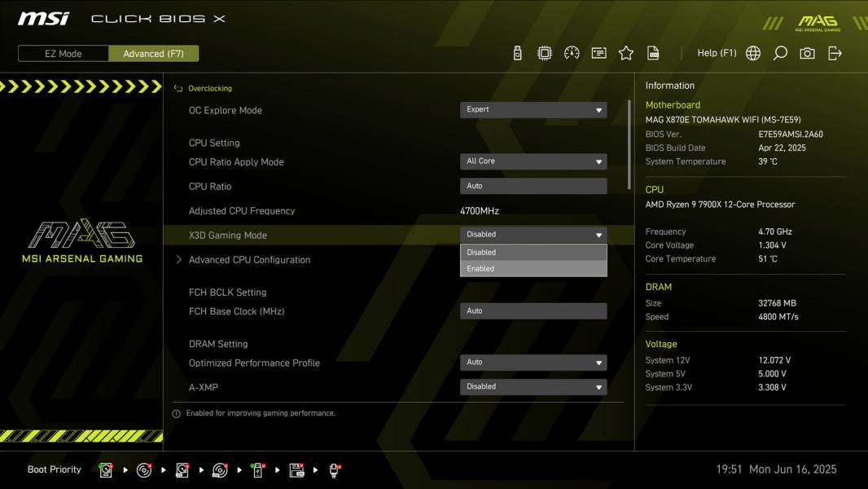Click the FCH Base Clock (MHz) label
The height and width of the screenshot is (489, 868).
coord(236,312)
